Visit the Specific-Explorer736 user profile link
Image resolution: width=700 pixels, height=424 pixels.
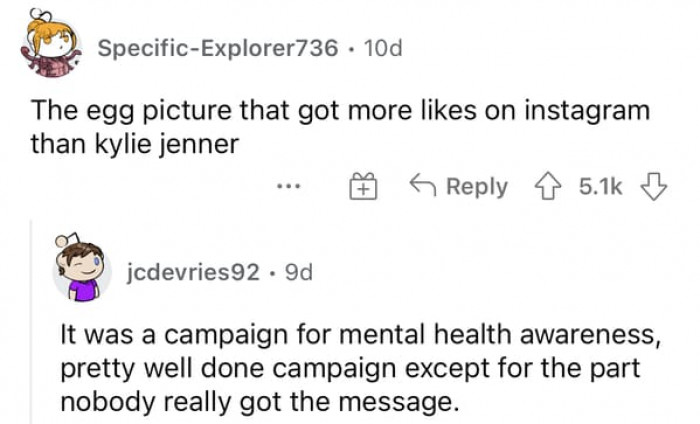217,48
